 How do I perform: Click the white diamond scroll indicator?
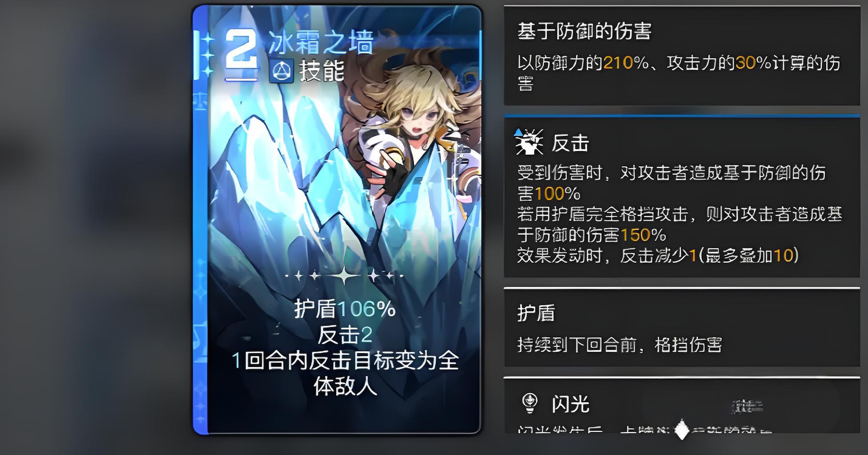pyautogui.click(x=682, y=429)
